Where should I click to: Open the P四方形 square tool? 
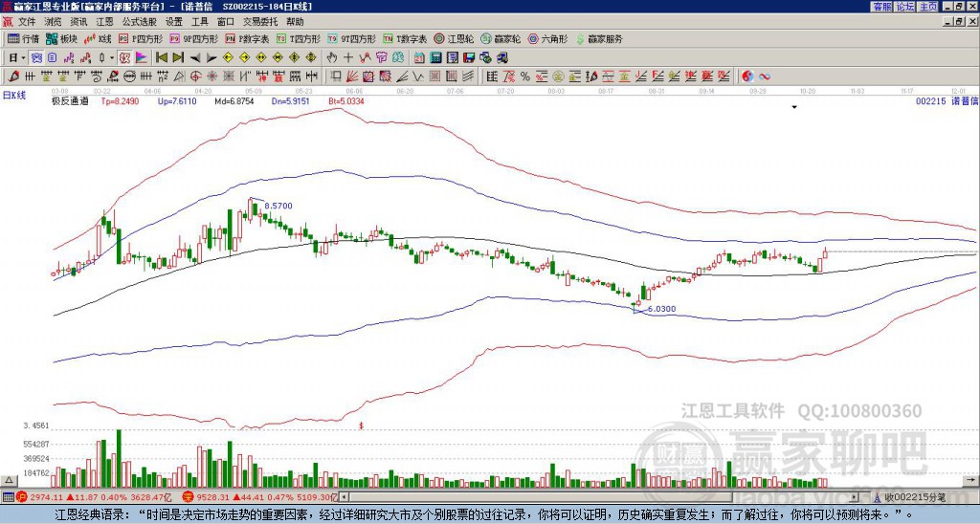click(x=141, y=38)
